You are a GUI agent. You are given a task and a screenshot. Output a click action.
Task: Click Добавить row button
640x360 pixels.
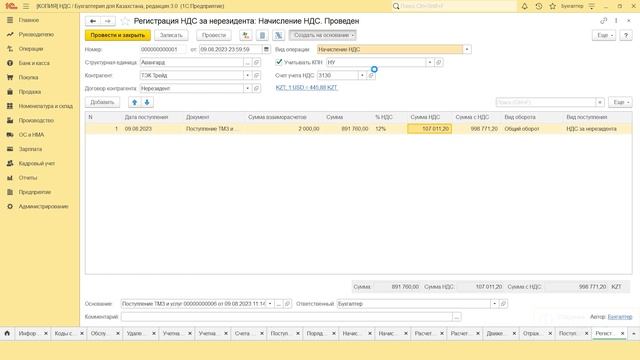(x=102, y=102)
